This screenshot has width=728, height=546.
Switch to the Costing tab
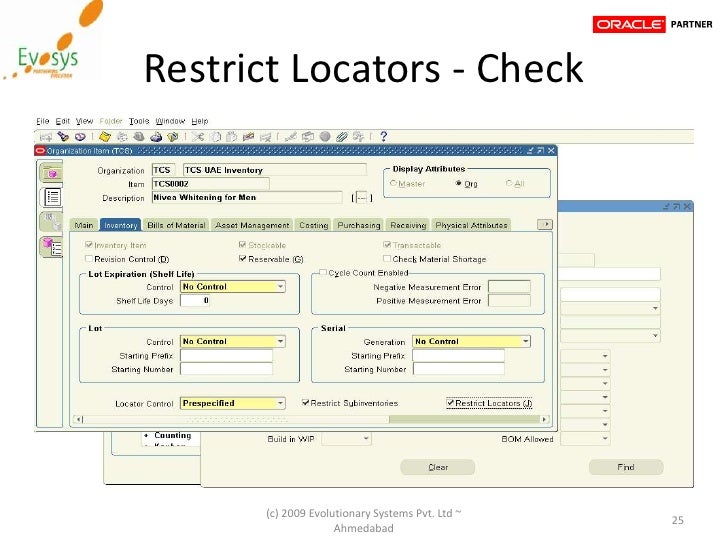tap(313, 225)
